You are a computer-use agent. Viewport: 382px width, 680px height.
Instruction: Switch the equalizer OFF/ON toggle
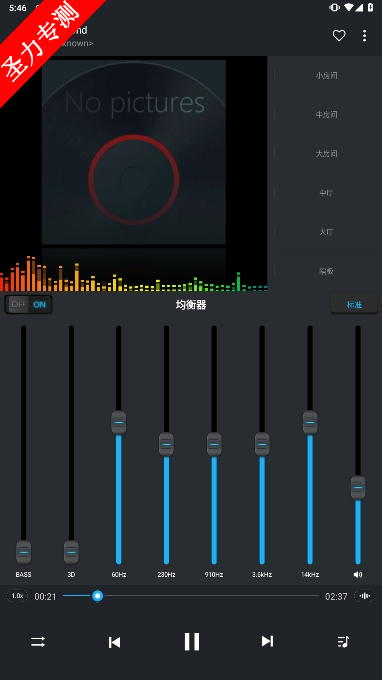click(x=29, y=304)
